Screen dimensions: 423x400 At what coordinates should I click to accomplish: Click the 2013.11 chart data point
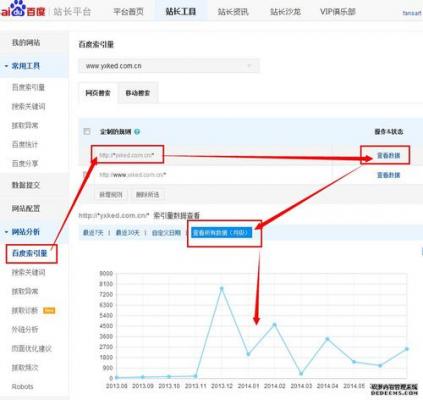pos(195,376)
